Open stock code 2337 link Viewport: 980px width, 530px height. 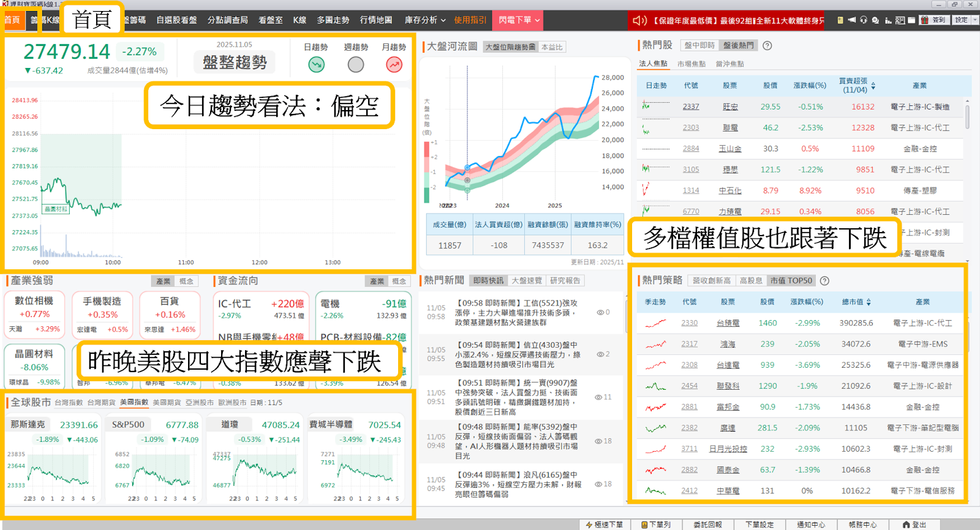click(x=691, y=106)
